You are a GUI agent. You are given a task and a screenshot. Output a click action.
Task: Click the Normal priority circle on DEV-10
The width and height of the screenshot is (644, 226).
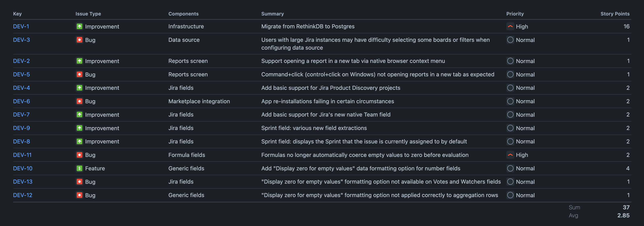point(510,168)
